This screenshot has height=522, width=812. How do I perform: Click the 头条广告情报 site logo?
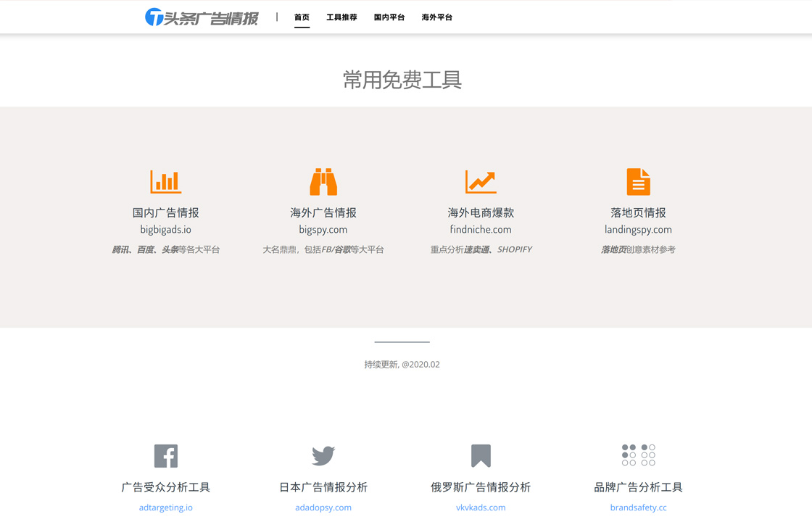[x=202, y=17]
